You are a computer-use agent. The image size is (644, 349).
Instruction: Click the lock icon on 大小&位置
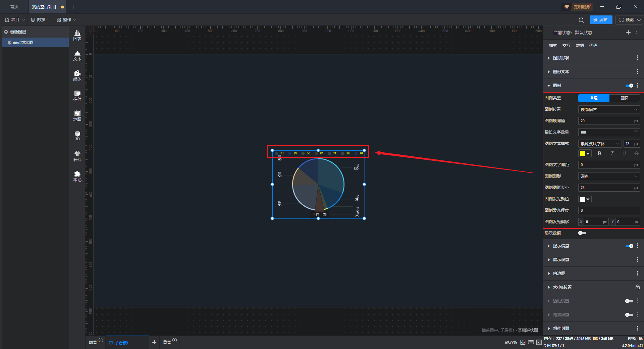coord(637,287)
